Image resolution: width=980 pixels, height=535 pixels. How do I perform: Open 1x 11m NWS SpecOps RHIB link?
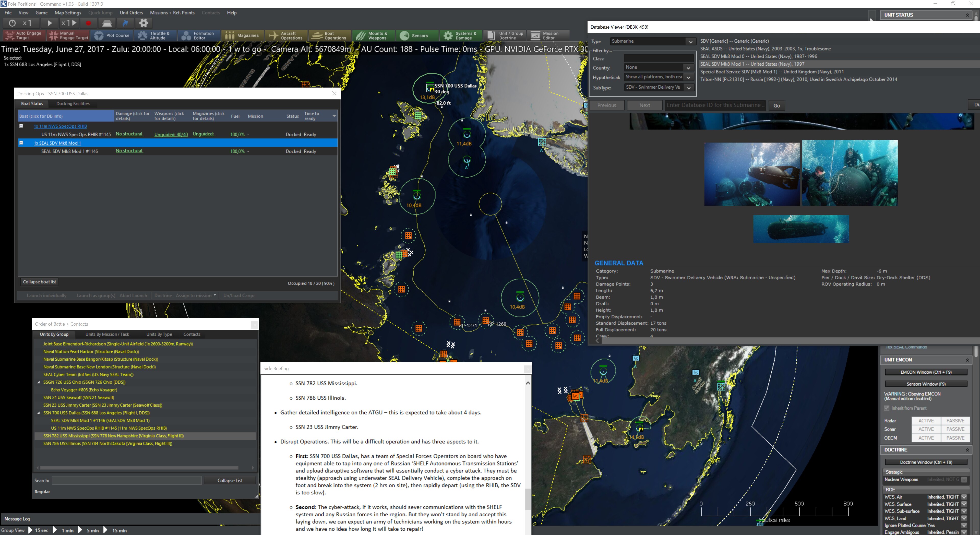[x=60, y=126]
